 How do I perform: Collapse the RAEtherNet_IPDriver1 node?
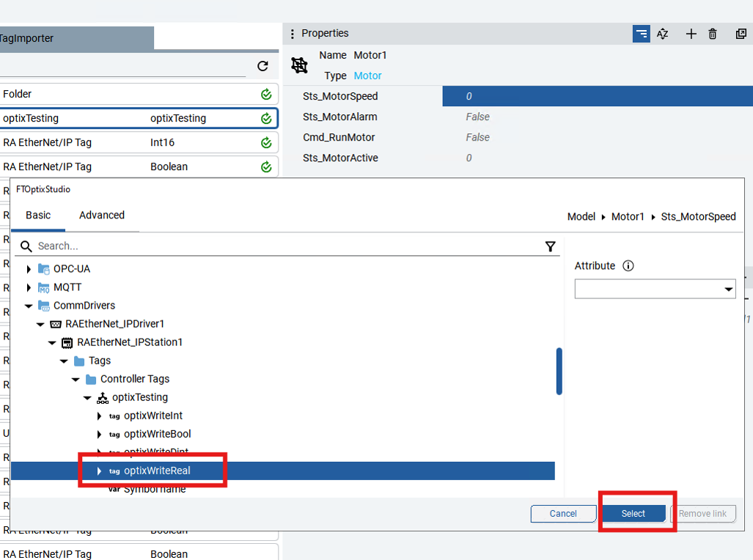pyautogui.click(x=40, y=325)
